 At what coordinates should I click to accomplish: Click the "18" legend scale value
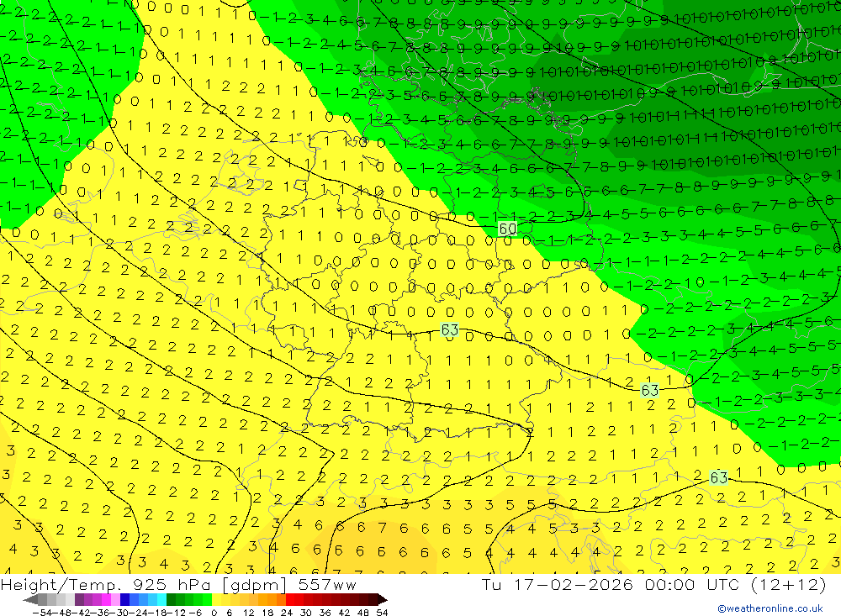(267, 613)
